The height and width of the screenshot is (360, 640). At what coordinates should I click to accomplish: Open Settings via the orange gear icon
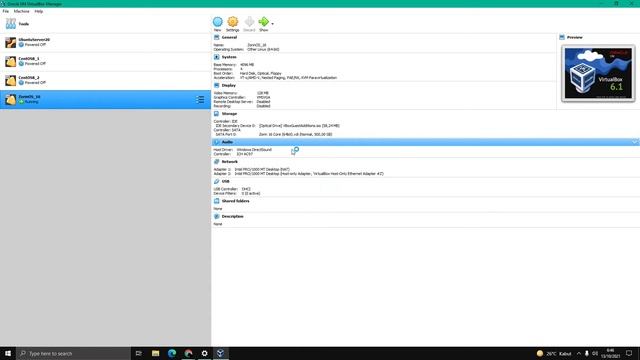233,22
